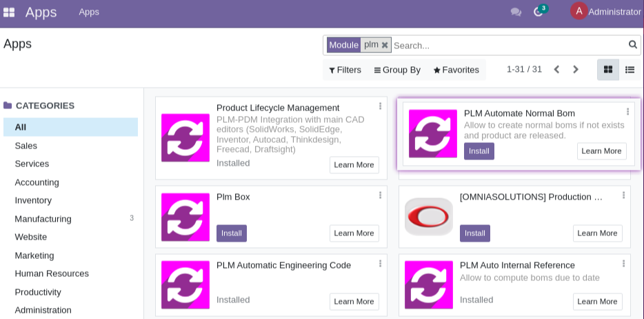Open the main apps grid menu icon
This screenshot has width=644, height=319.
point(9,12)
